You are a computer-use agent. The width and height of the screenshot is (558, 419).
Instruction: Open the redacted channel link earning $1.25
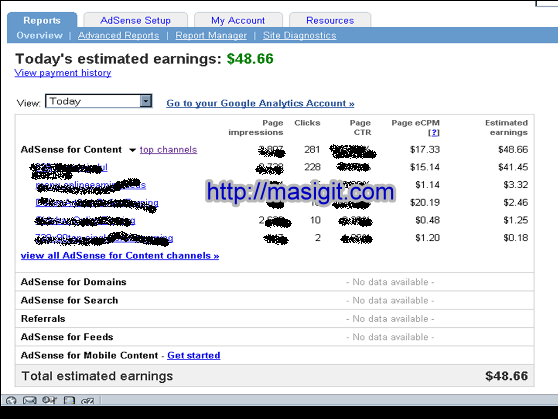[85, 221]
